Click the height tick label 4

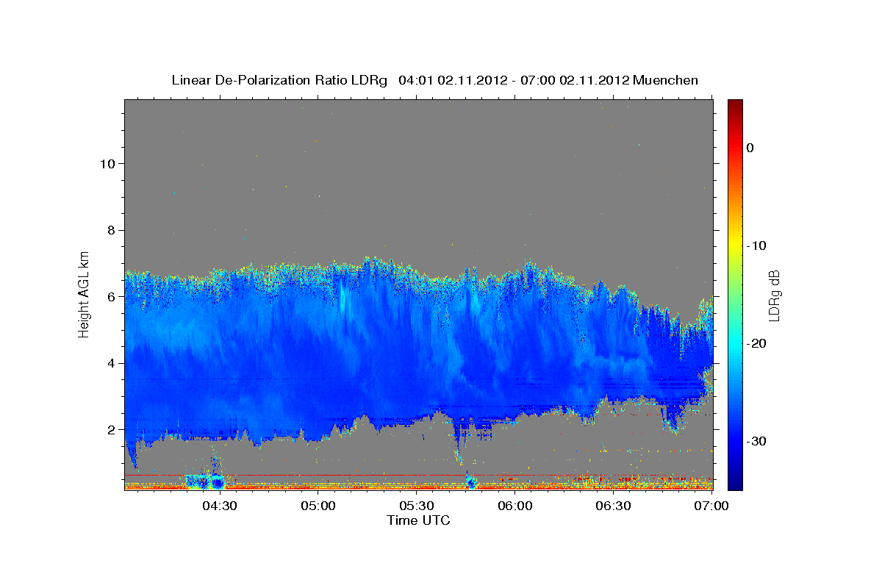click(110, 363)
